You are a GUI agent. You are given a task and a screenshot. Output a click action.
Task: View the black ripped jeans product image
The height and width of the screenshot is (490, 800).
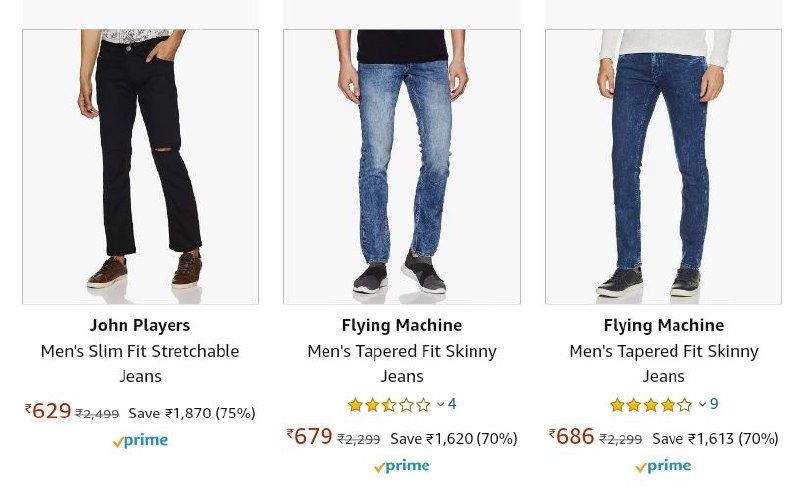click(140, 166)
